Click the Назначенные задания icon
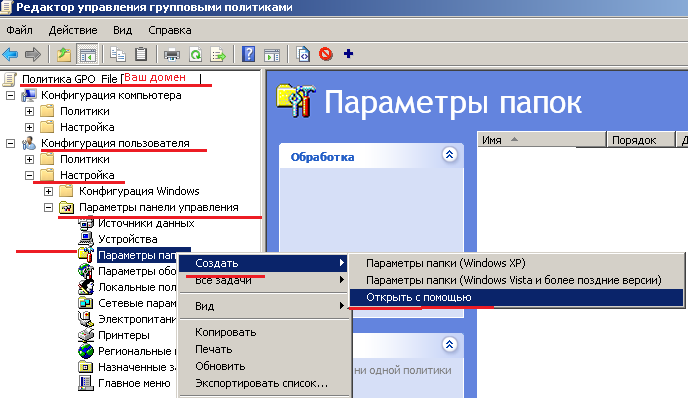688x398 pixels. (x=86, y=367)
